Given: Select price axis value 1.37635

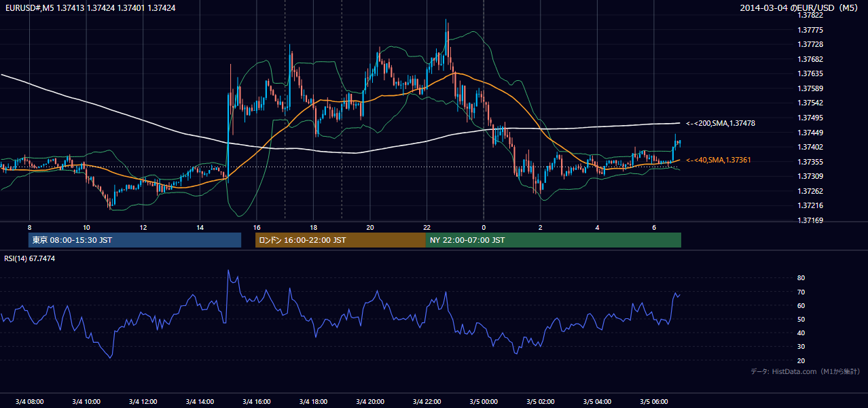Looking at the screenshot, I should tap(812, 73).
